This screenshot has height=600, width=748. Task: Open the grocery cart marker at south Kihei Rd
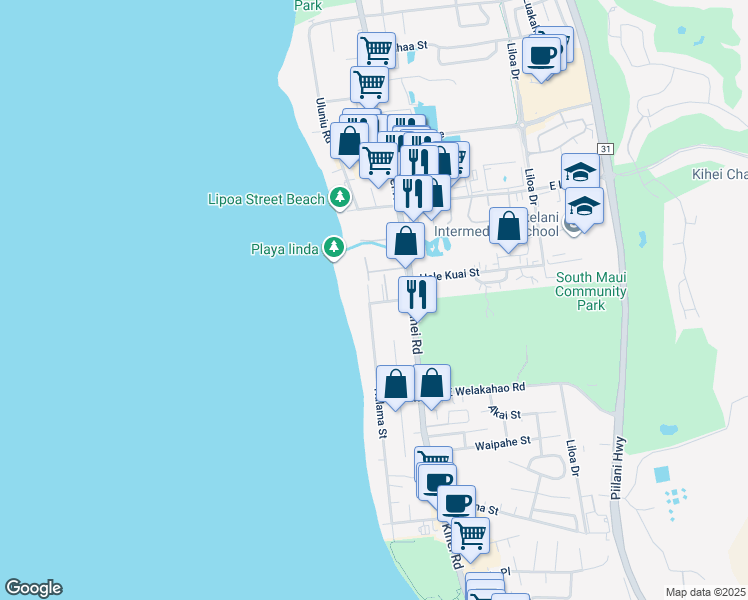pos(470,536)
